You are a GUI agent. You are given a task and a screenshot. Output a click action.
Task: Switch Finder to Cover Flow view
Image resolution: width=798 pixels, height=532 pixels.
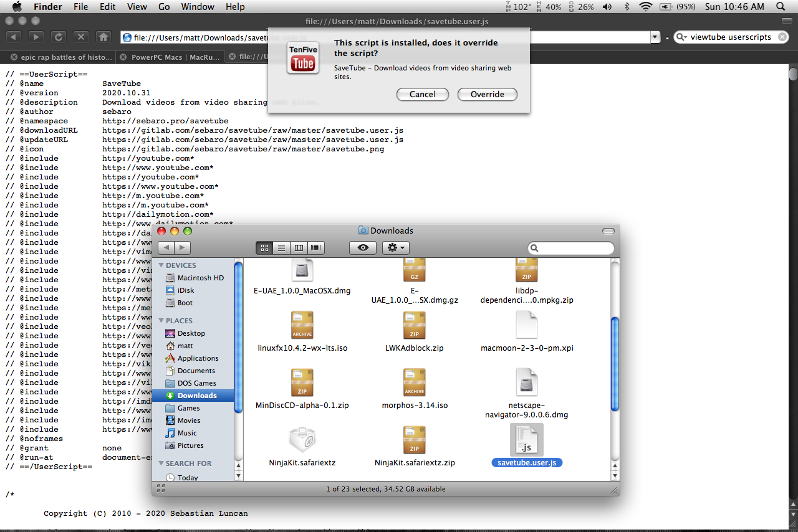[x=317, y=248]
